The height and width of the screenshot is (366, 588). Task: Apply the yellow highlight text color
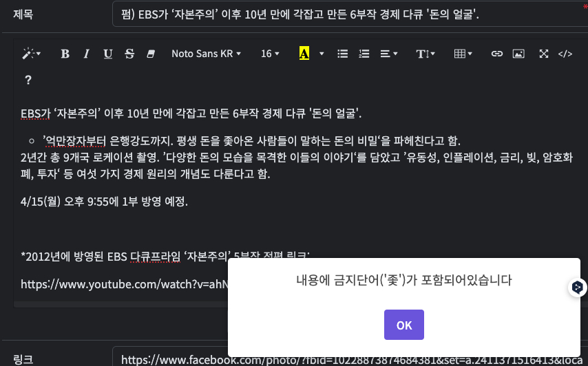click(x=304, y=54)
